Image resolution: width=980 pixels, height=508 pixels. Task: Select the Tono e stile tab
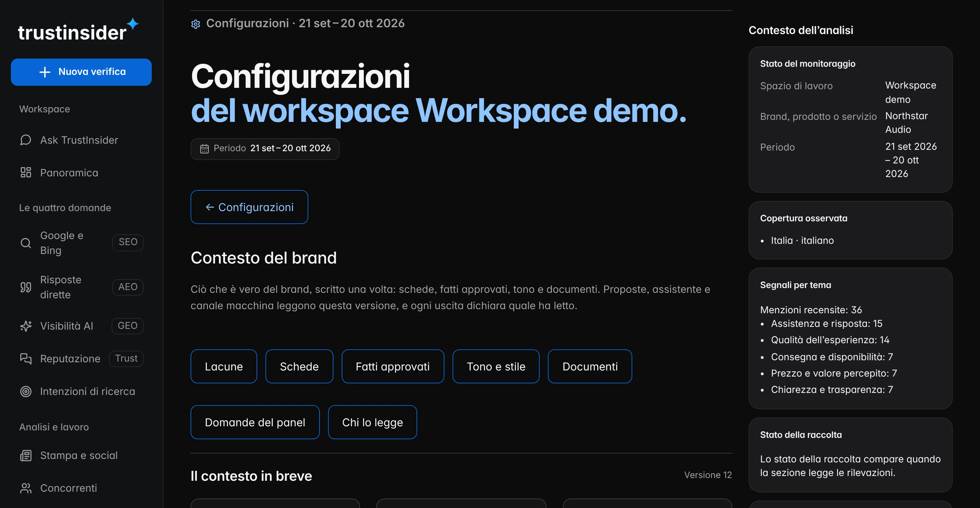point(496,366)
